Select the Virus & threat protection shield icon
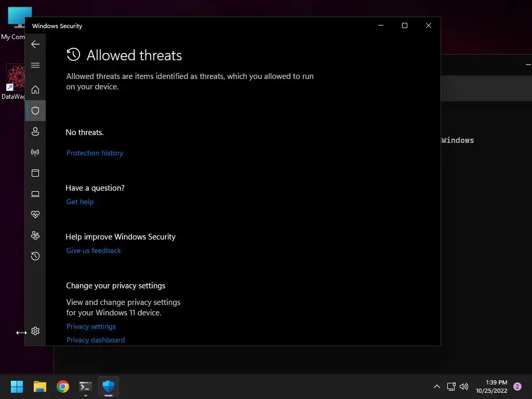Screen dimensions: 532x399 tap(35, 111)
